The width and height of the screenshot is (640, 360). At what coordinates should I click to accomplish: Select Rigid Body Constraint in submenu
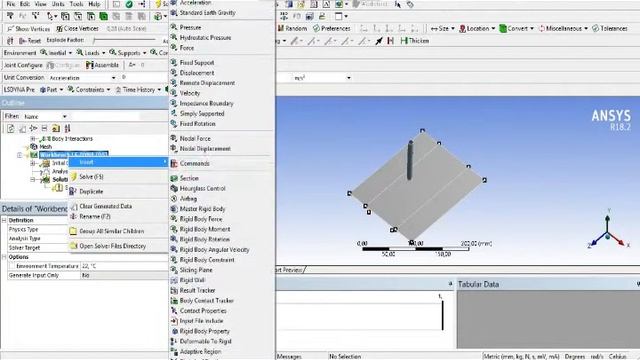[207, 260]
